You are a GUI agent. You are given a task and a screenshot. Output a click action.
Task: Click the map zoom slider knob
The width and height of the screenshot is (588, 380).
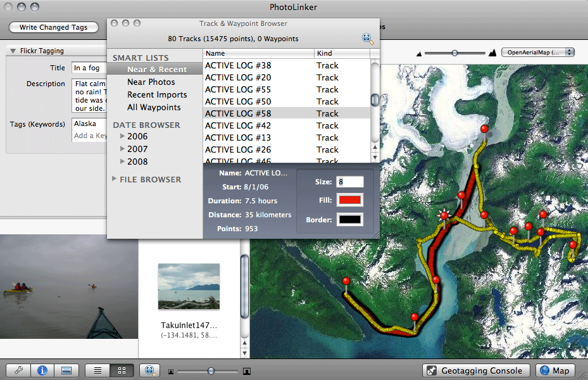pos(454,53)
